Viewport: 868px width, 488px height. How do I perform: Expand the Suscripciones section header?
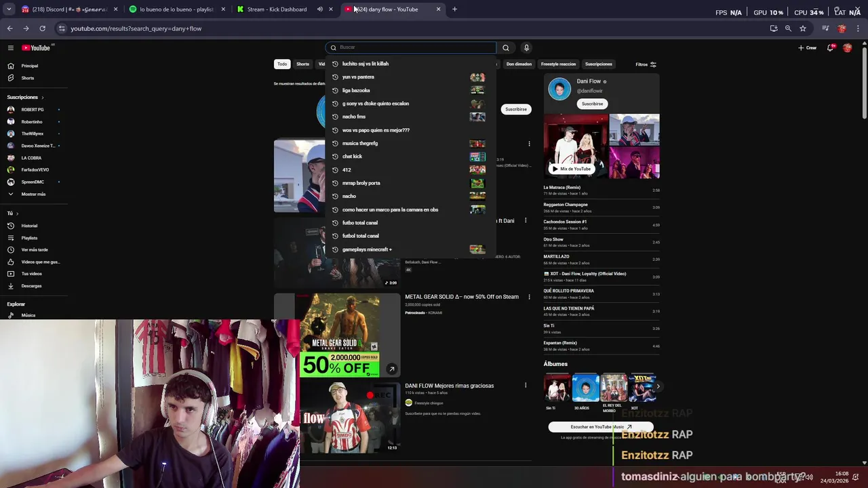click(x=25, y=97)
